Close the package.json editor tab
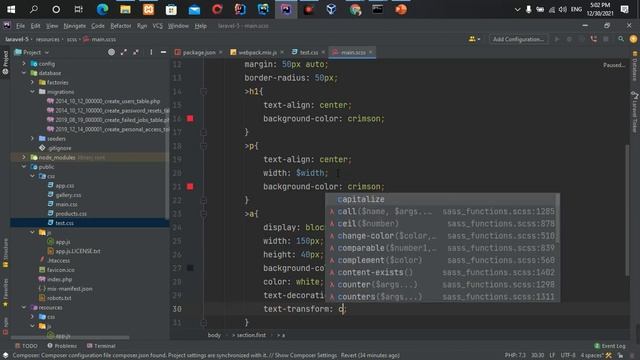The image size is (640, 360). pyautogui.click(x=220, y=52)
